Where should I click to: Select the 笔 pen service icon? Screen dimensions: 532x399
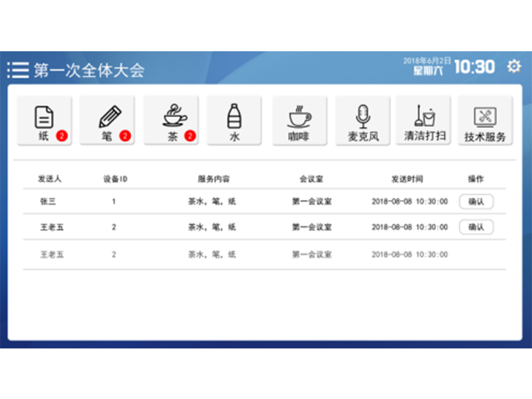coord(107,120)
